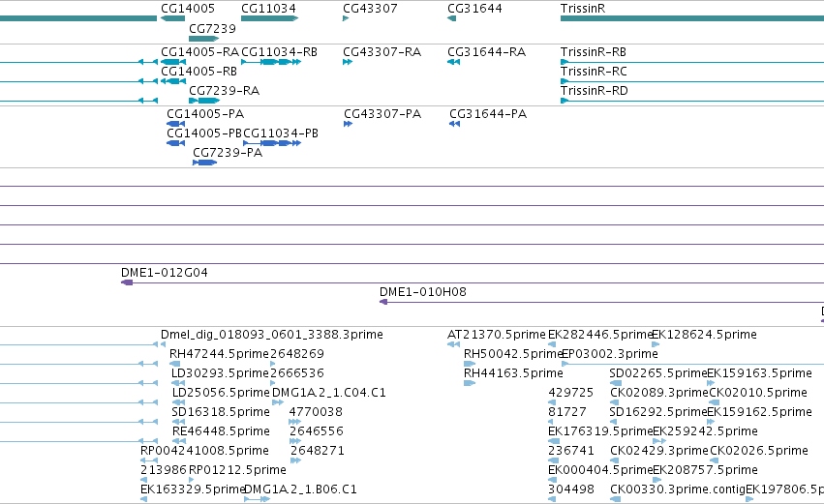Select the EP03002.3prime label

pyautogui.click(x=610, y=354)
